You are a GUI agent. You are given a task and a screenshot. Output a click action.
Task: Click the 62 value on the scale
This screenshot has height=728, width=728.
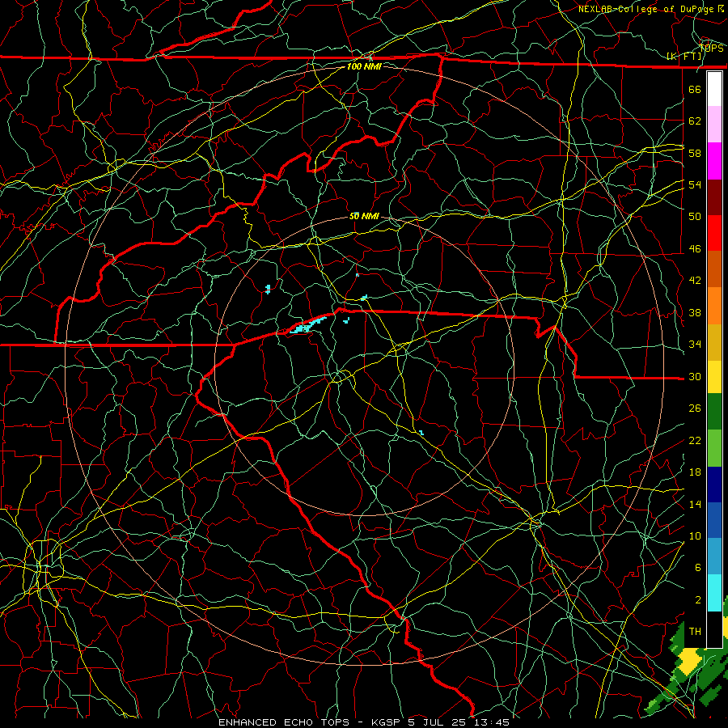[x=695, y=121]
